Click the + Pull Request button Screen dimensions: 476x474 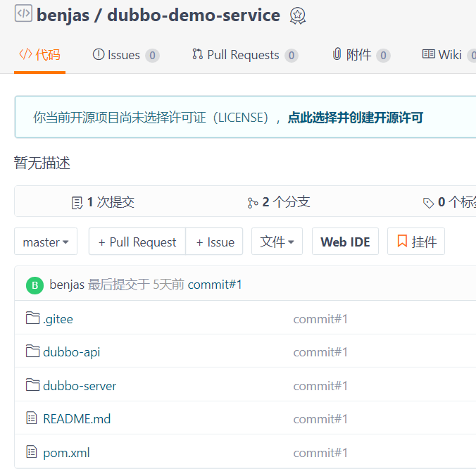(x=137, y=242)
